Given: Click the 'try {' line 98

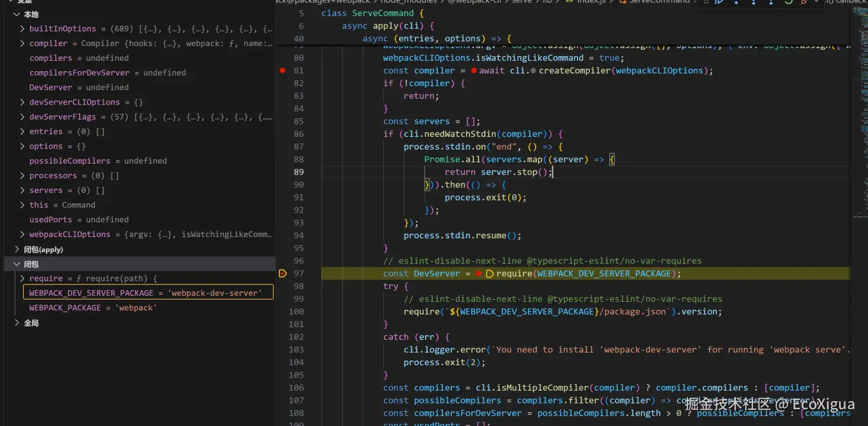Looking at the screenshot, I should (396, 286).
